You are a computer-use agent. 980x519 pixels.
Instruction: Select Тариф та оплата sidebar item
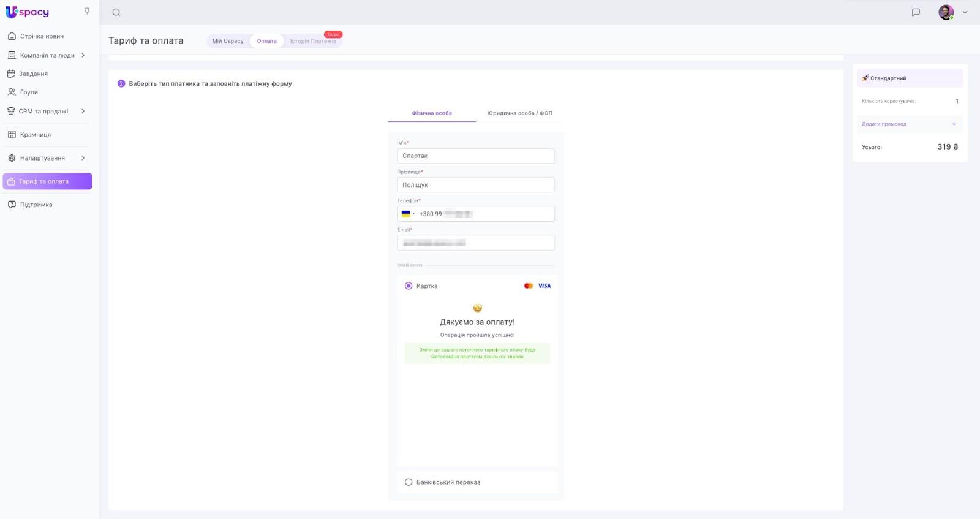47,181
